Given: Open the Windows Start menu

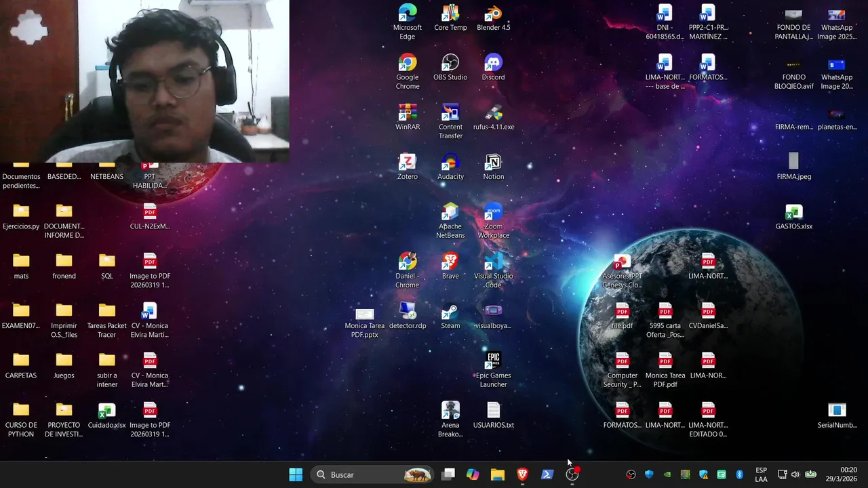Looking at the screenshot, I should point(296,474).
